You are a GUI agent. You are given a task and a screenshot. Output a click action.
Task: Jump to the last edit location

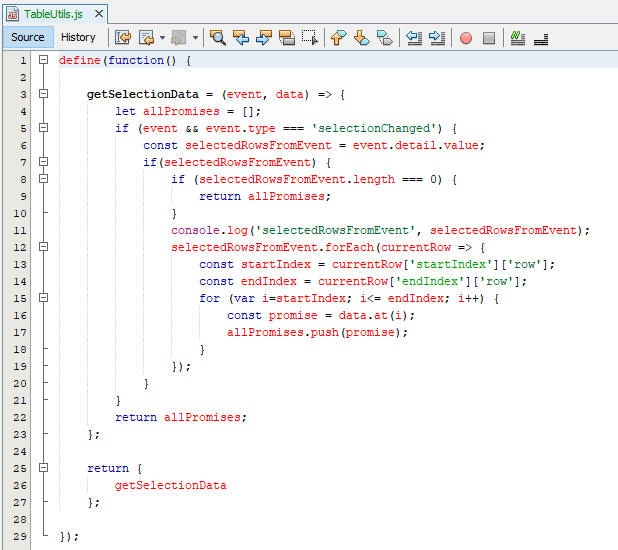point(123,38)
